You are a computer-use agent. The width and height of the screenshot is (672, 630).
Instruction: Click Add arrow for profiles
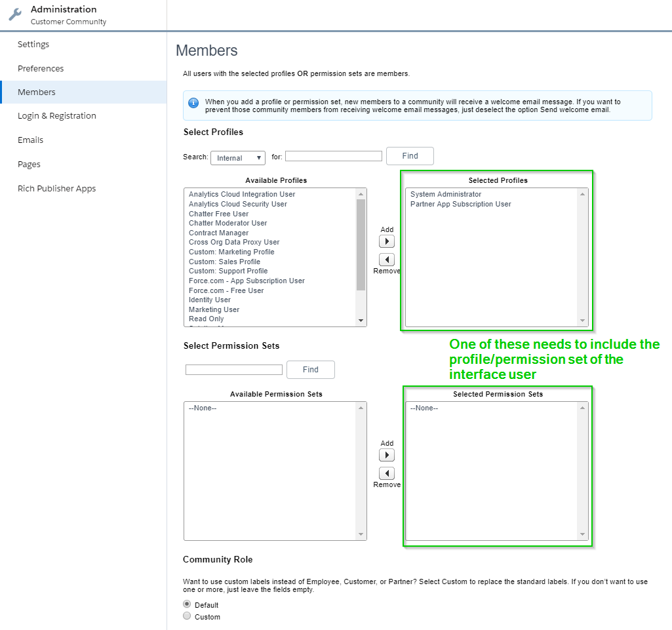387,241
